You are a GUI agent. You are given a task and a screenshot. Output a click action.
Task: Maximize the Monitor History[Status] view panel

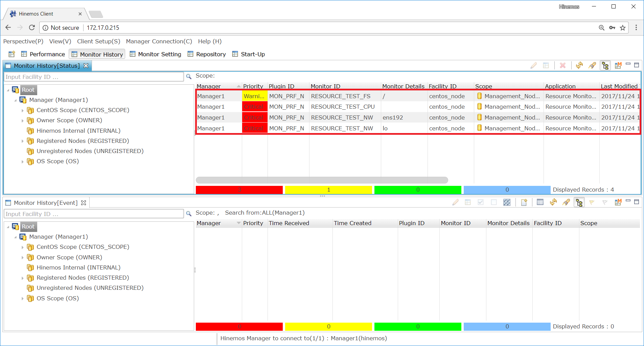637,65
